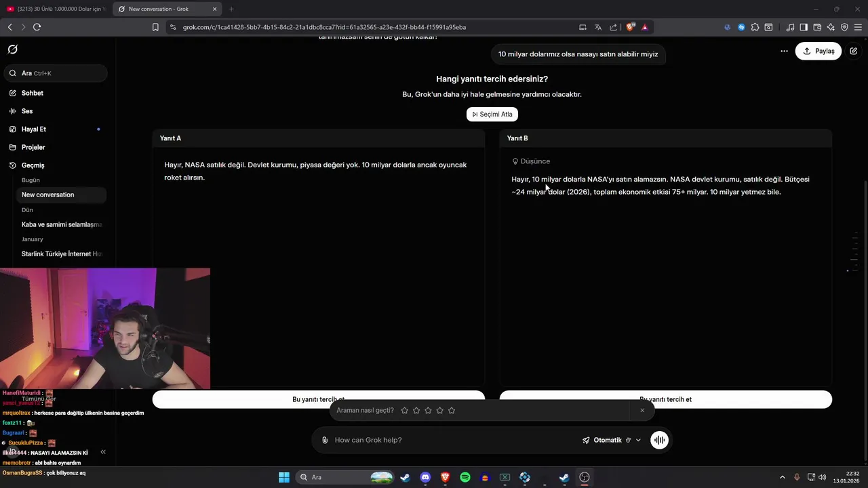Click the Paylaş share button
Image resolution: width=868 pixels, height=488 pixels.
click(818, 51)
